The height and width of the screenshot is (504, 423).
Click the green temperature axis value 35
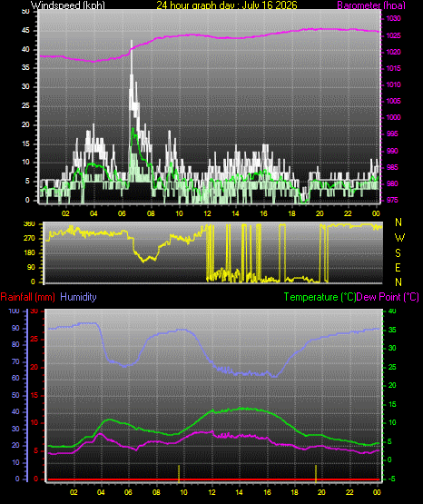[x=392, y=331]
